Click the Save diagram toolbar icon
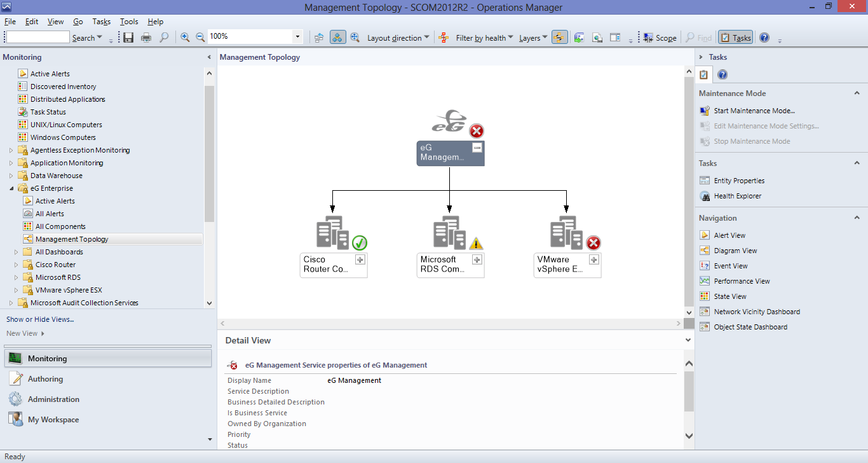 pyautogui.click(x=128, y=38)
